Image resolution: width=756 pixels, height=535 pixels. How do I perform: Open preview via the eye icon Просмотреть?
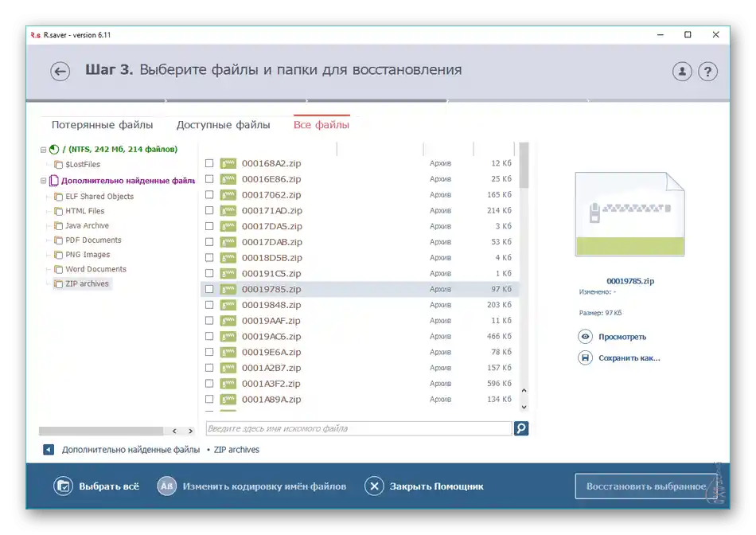coord(584,336)
